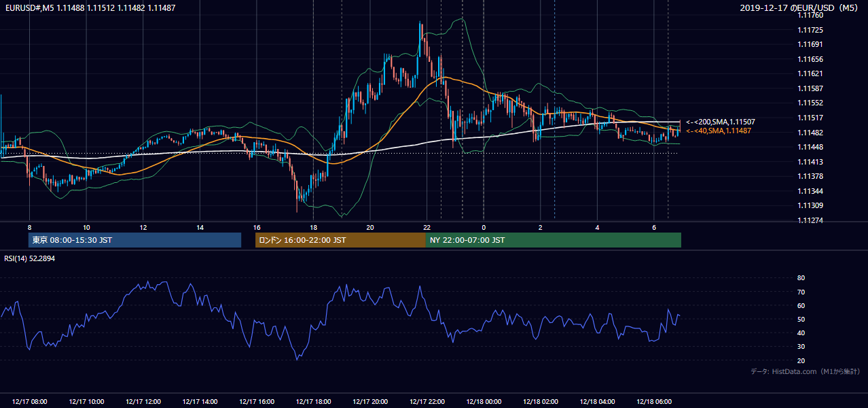Image resolution: width=868 pixels, height=408 pixels.
Task: Click the 1.11309 price axis label
Action: [810, 205]
